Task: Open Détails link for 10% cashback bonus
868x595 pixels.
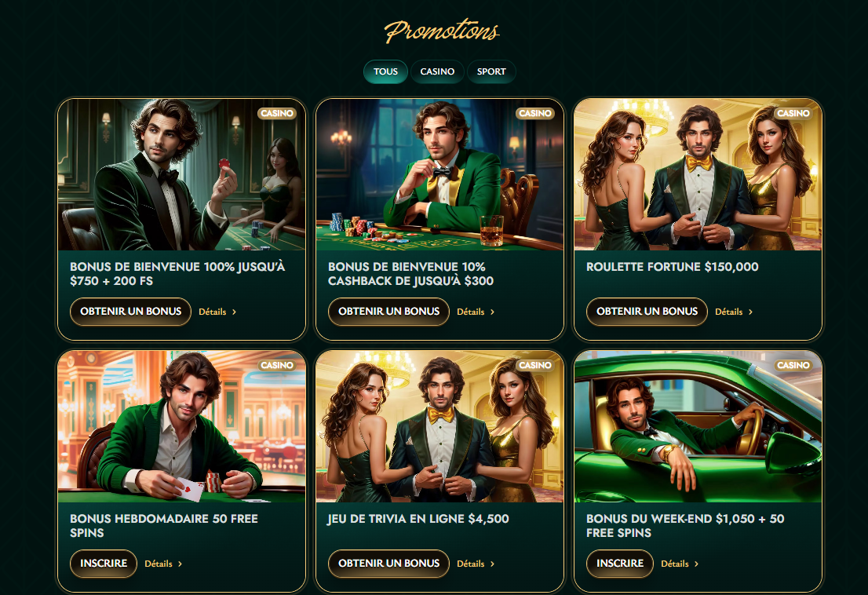Action: point(476,312)
